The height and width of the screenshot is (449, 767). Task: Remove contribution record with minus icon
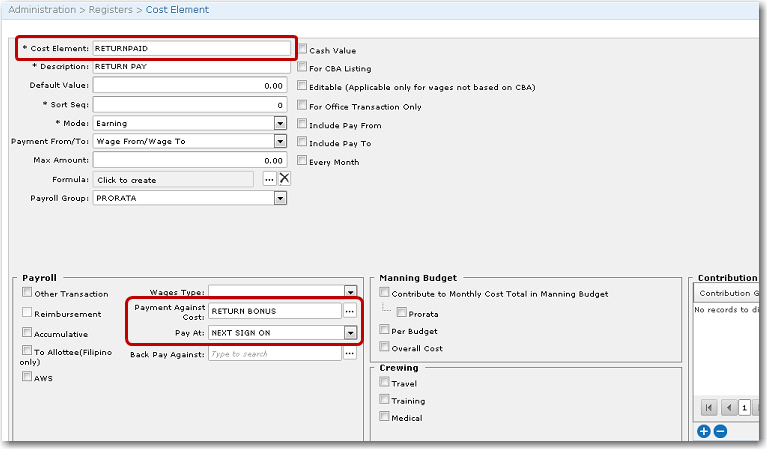point(720,431)
